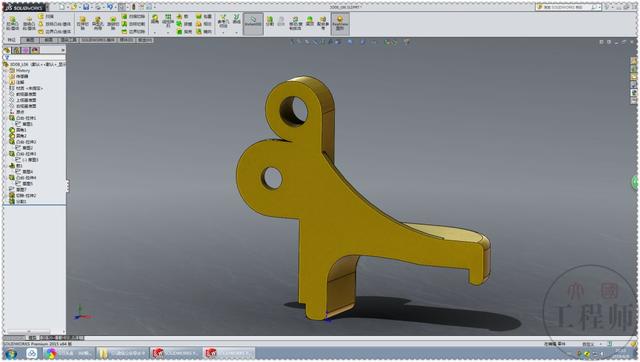Open the Windows Start button

coord(11,353)
